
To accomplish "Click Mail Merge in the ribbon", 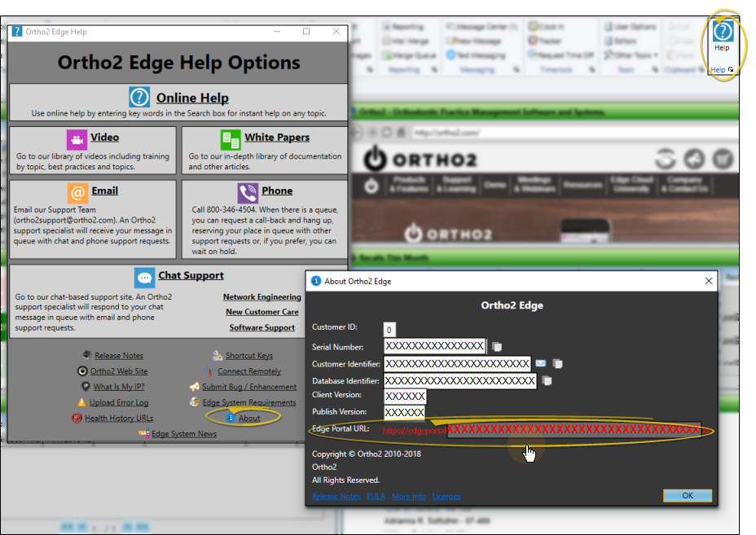I will (406, 41).
